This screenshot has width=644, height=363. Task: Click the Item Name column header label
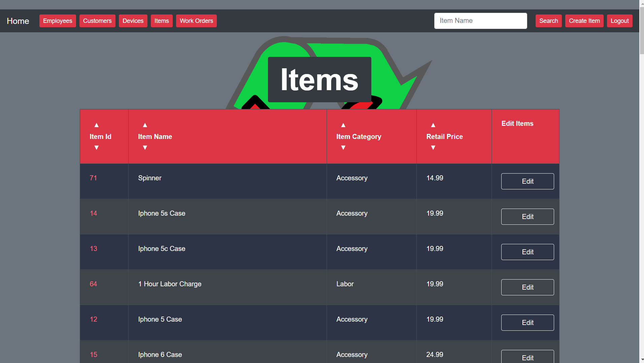point(155,137)
